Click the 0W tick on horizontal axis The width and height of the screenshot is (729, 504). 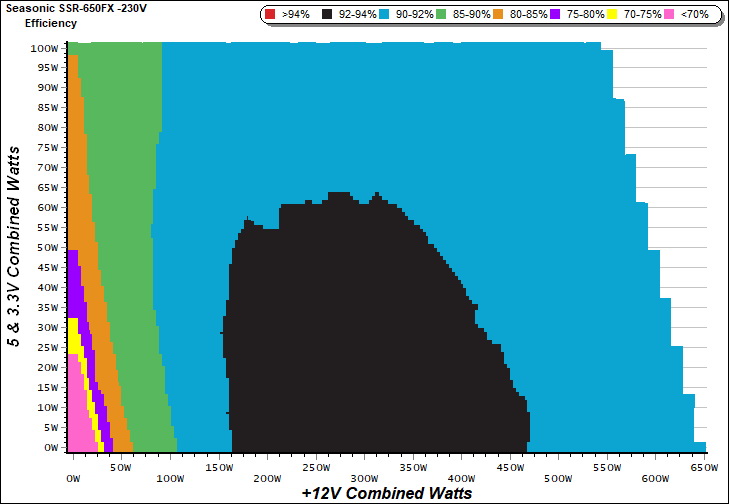point(72,466)
